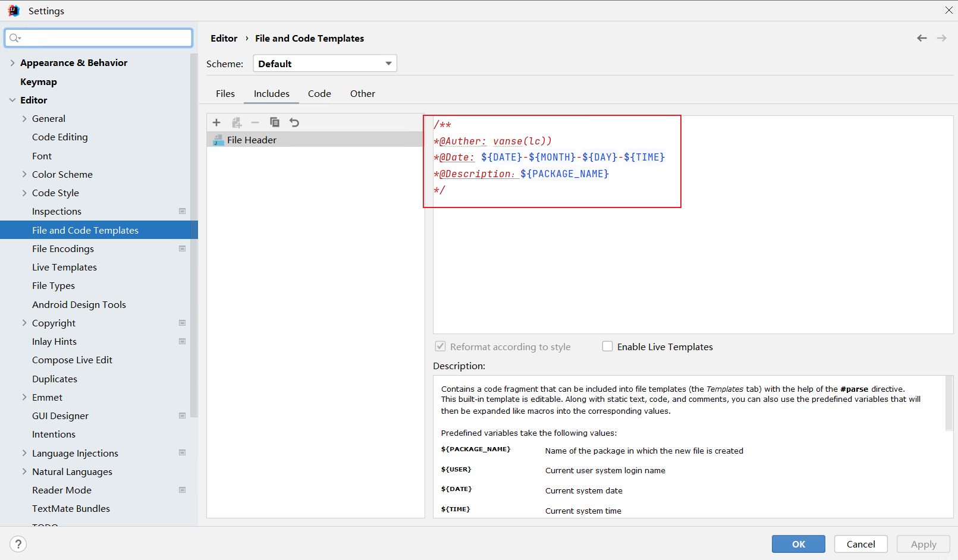Confirm settings with the OK button
958x560 pixels.
798,544
